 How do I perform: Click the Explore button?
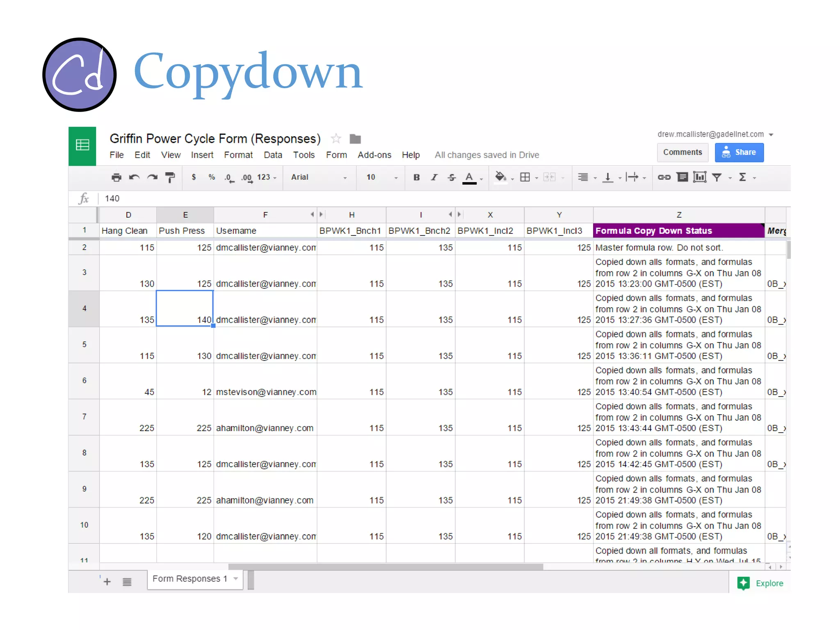pyautogui.click(x=760, y=583)
